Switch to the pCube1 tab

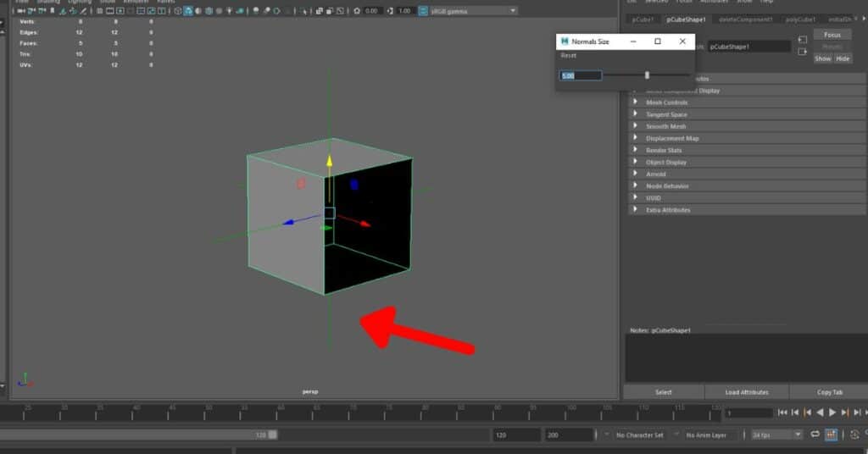[x=642, y=19]
